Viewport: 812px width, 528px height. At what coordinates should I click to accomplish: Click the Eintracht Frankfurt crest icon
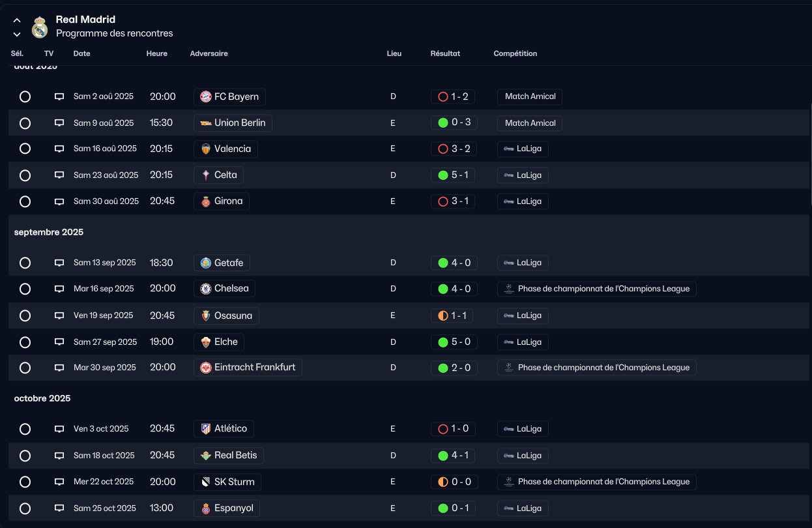206,368
